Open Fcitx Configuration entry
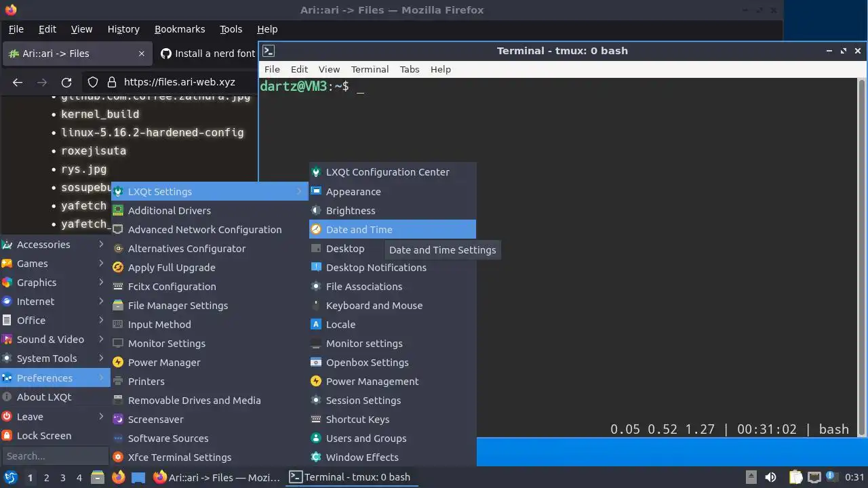868x488 pixels. click(x=210, y=287)
